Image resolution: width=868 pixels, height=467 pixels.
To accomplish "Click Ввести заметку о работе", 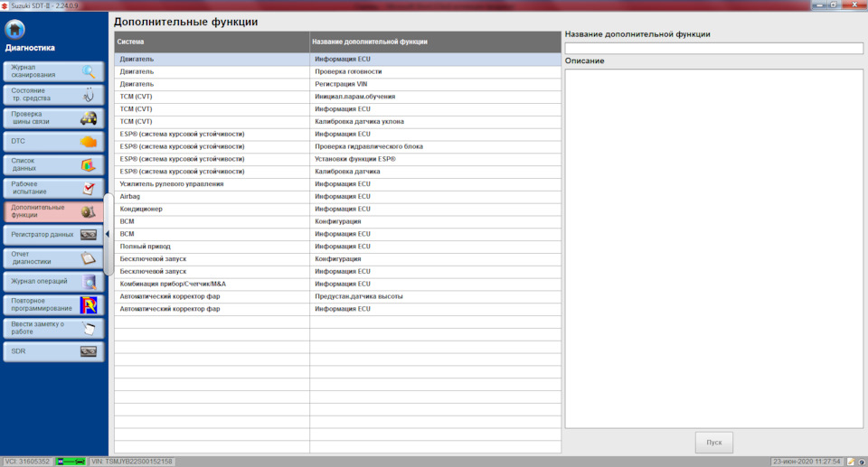I will (52, 328).
